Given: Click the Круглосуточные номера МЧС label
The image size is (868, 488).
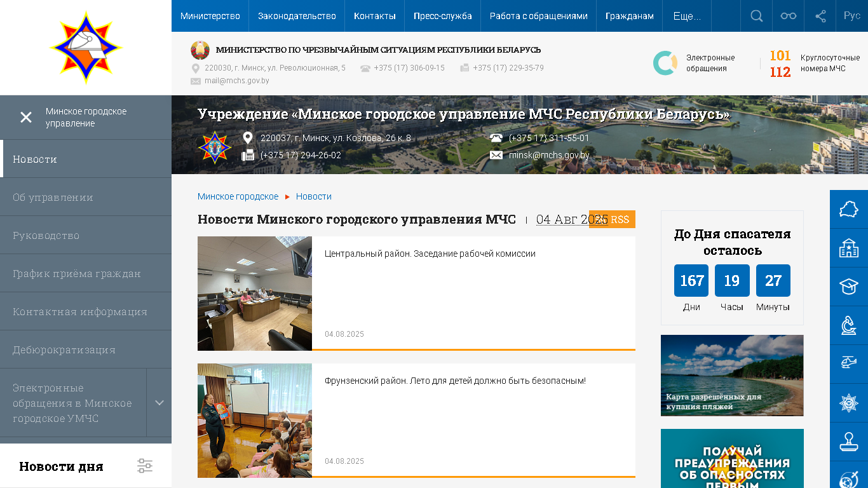Looking at the screenshot, I should pyautogui.click(x=830, y=63).
